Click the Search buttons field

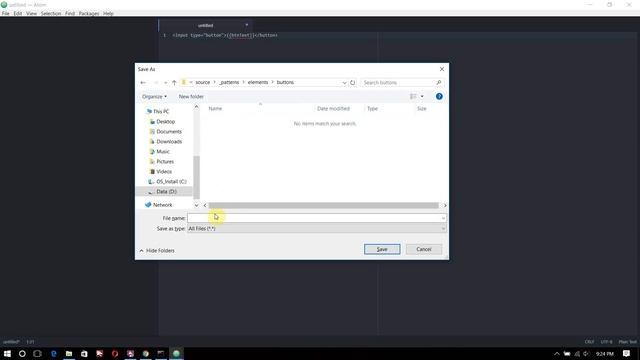click(399, 82)
